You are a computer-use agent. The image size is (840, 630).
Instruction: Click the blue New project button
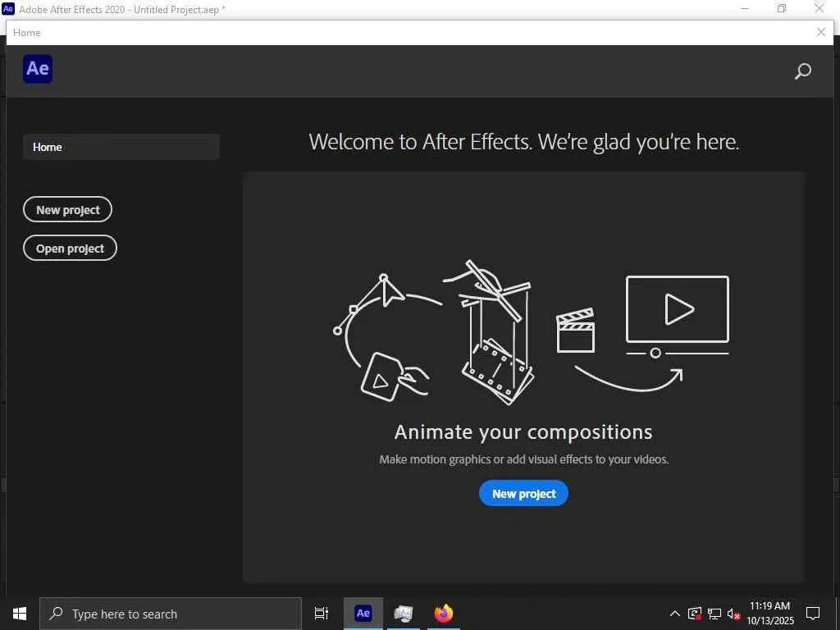tap(523, 493)
